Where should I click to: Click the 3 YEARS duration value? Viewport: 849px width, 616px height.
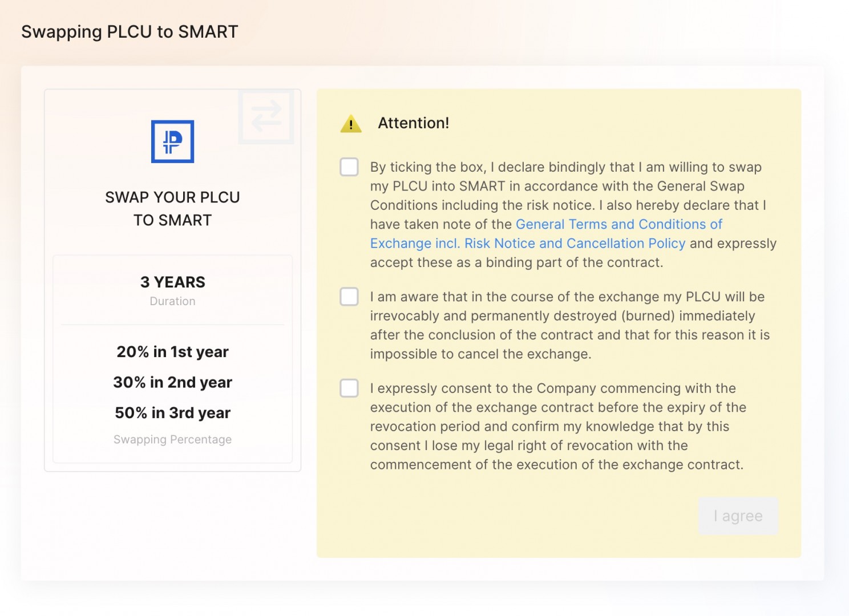(x=172, y=282)
